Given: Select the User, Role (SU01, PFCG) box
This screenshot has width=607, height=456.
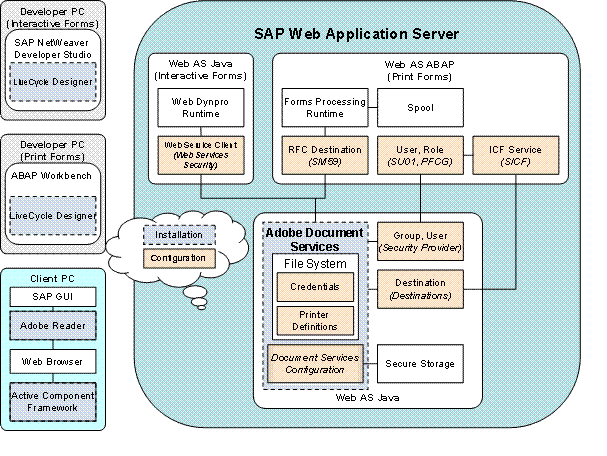Looking at the screenshot, I should (419, 155).
